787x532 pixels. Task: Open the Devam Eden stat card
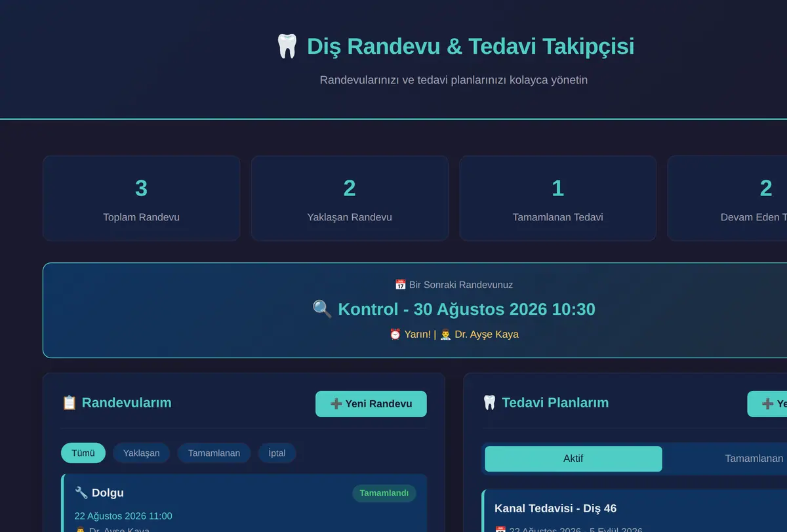[727, 198]
